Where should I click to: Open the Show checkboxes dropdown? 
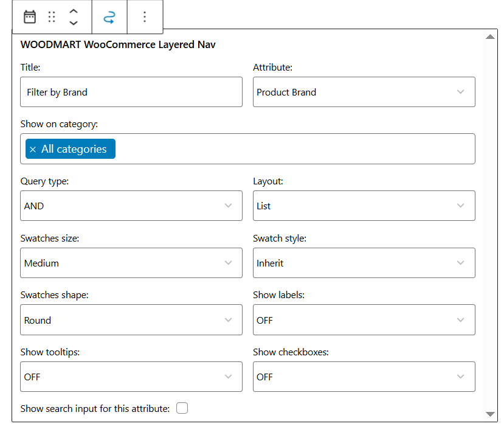[x=364, y=377]
